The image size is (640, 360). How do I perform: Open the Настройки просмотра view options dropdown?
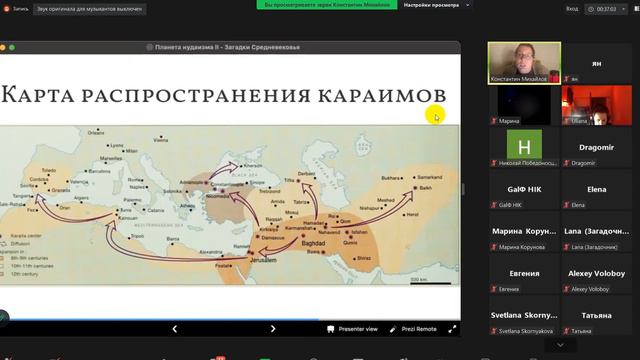coord(436,5)
